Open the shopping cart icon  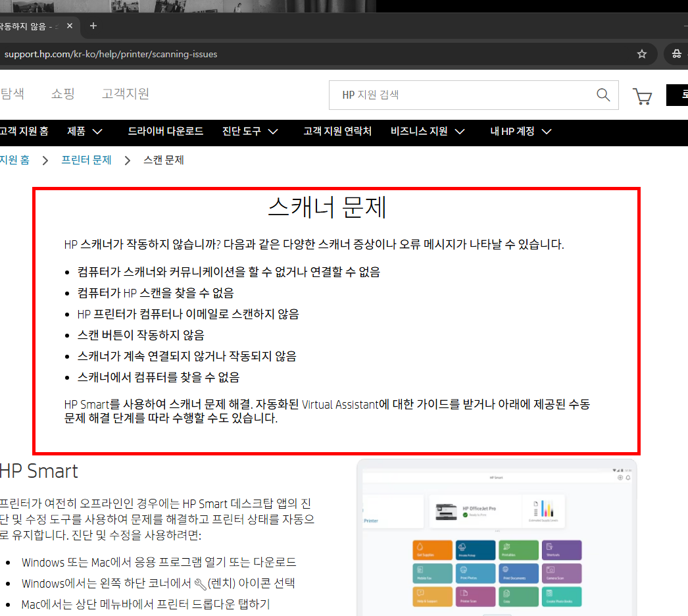click(643, 96)
